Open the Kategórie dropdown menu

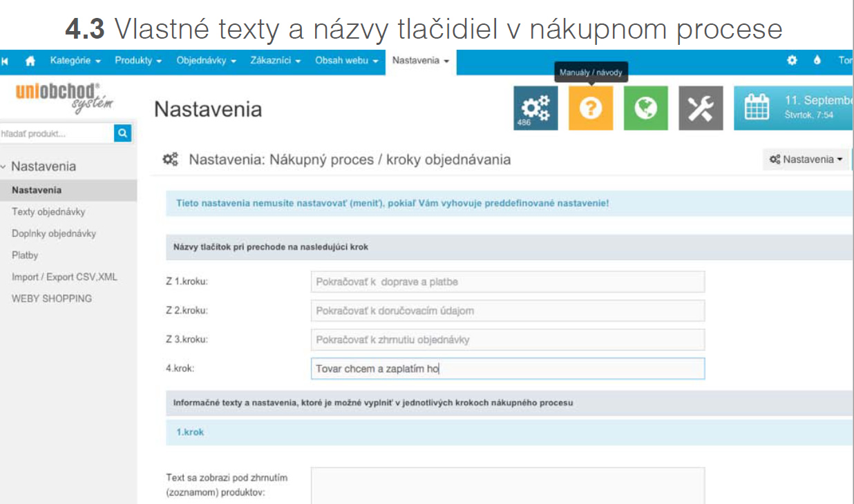[x=75, y=61]
